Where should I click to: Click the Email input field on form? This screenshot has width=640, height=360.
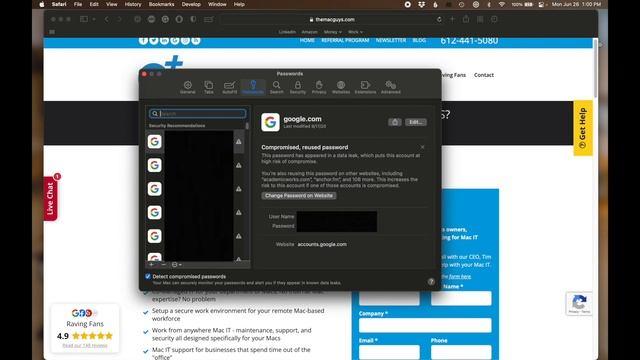[389, 352]
